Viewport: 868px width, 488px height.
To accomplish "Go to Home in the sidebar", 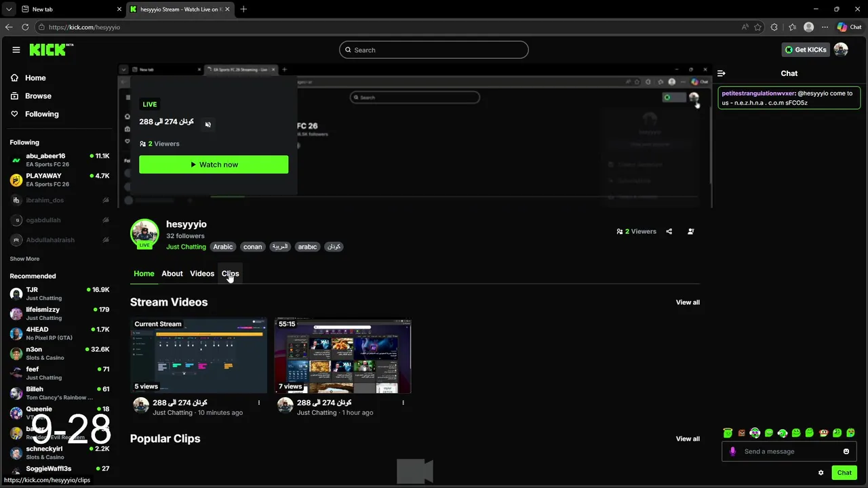I will 28,78.
